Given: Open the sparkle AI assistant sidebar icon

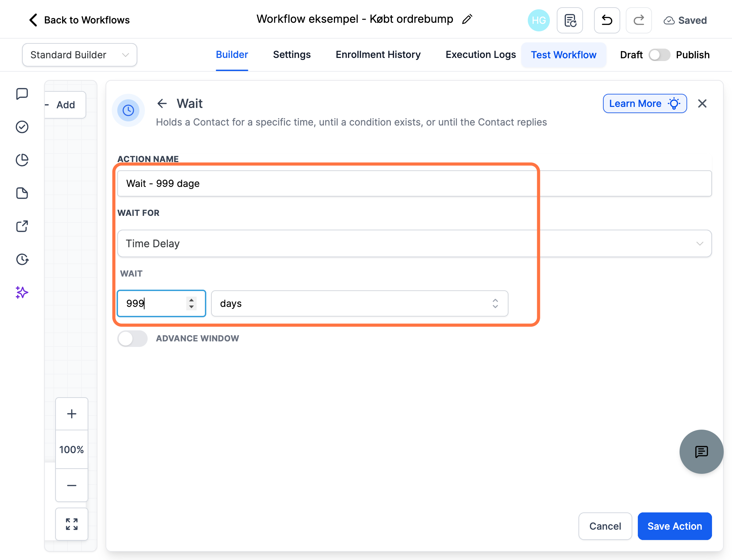Looking at the screenshot, I should [x=22, y=292].
